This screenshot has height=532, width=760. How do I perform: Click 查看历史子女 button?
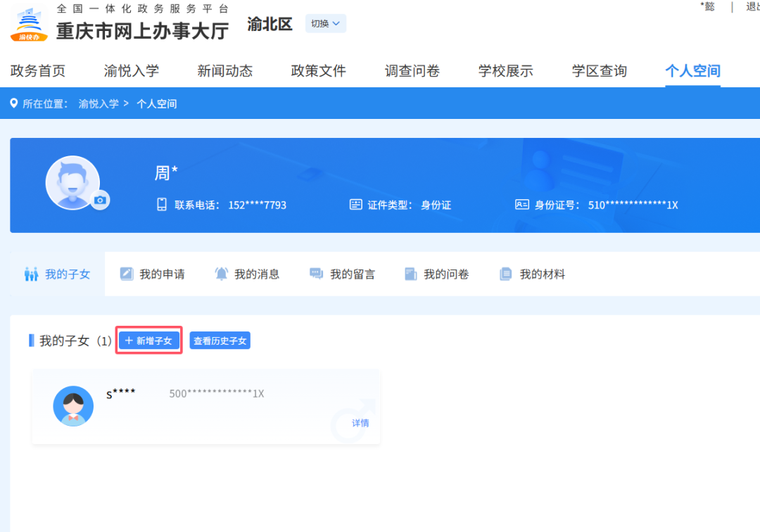tap(220, 341)
